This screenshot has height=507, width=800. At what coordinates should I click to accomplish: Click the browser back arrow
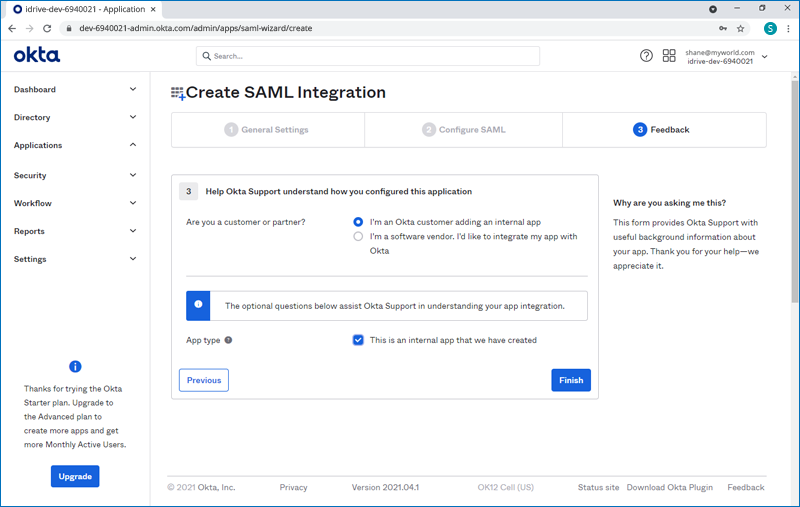tap(12, 28)
